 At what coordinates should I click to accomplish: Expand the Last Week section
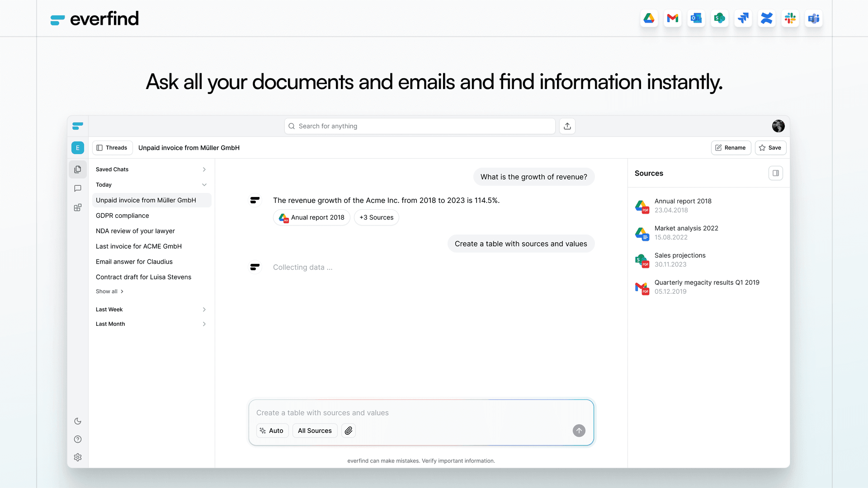204,310
